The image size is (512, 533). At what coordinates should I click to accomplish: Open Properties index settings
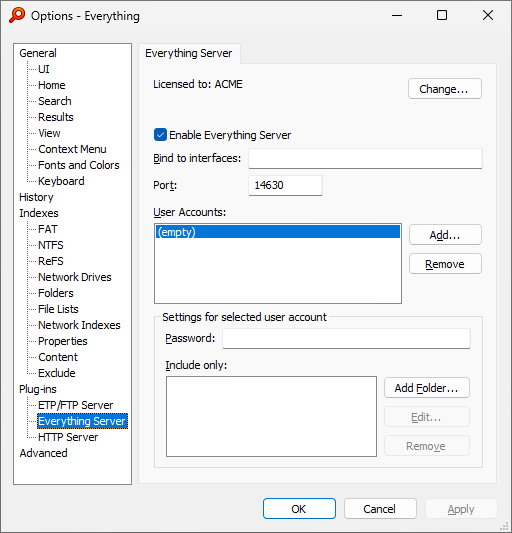(x=63, y=341)
